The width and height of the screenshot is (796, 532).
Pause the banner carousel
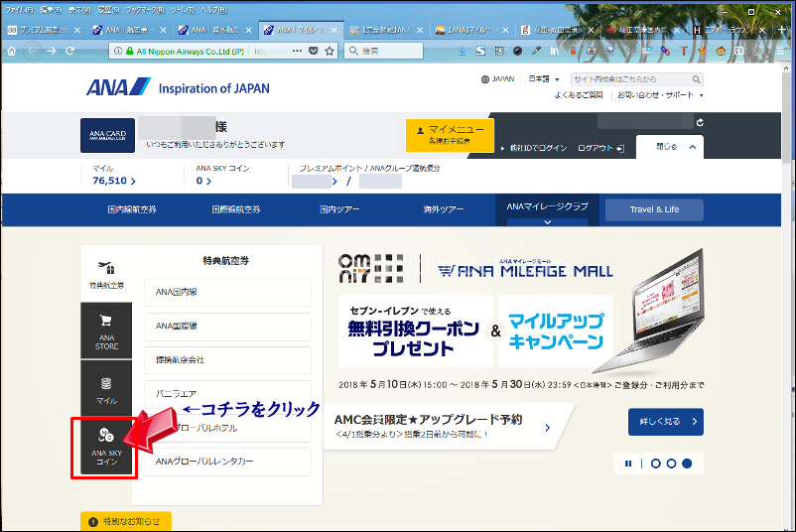[x=628, y=463]
